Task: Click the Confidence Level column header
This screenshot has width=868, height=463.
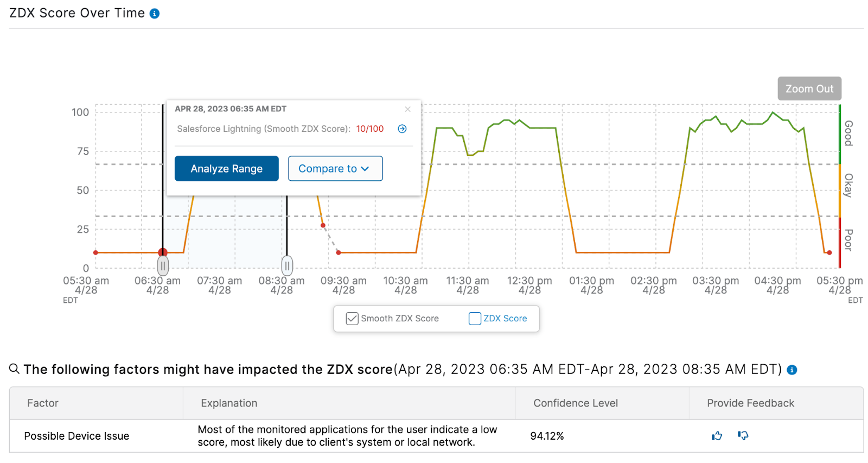Action: (576, 403)
